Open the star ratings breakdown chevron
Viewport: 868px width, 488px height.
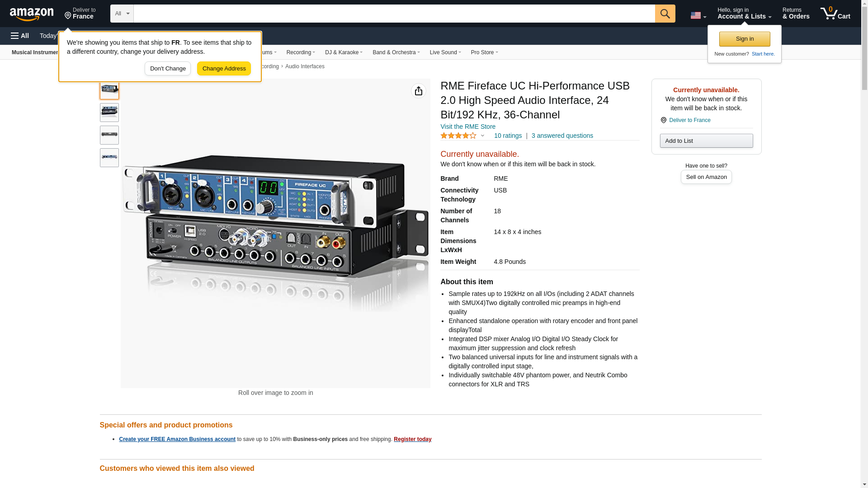click(x=482, y=136)
